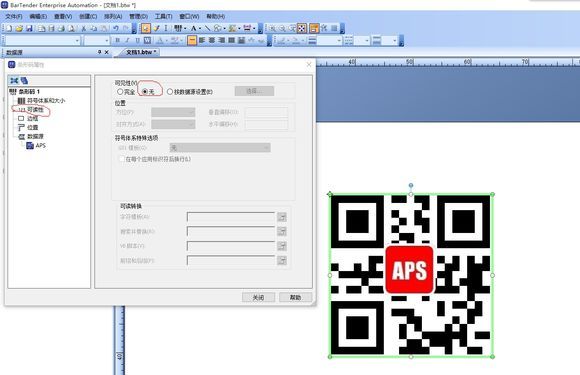Open a file via the folder icon
This screenshot has height=375, width=580.
click(19, 28)
